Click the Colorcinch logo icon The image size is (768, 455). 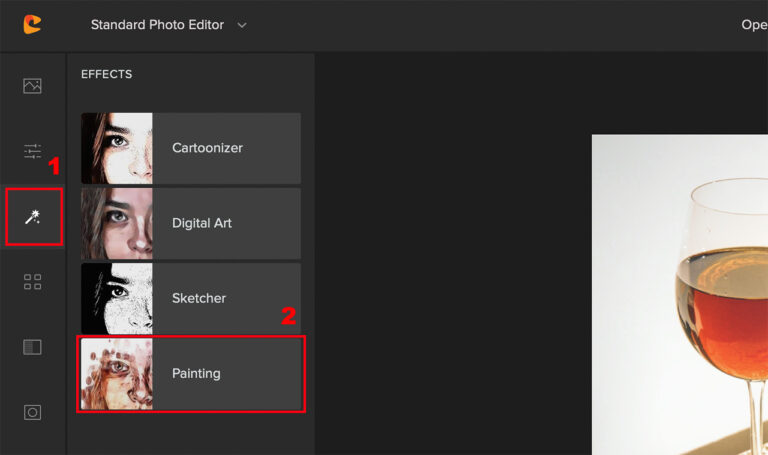pos(32,24)
